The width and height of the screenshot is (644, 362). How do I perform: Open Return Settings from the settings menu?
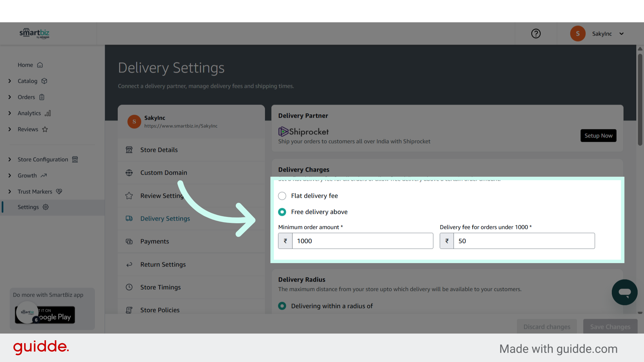tap(163, 264)
